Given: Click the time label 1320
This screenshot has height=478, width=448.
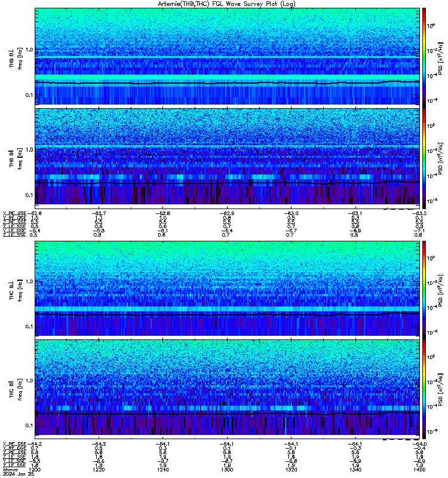Looking at the screenshot, I should click(x=291, y=470).
